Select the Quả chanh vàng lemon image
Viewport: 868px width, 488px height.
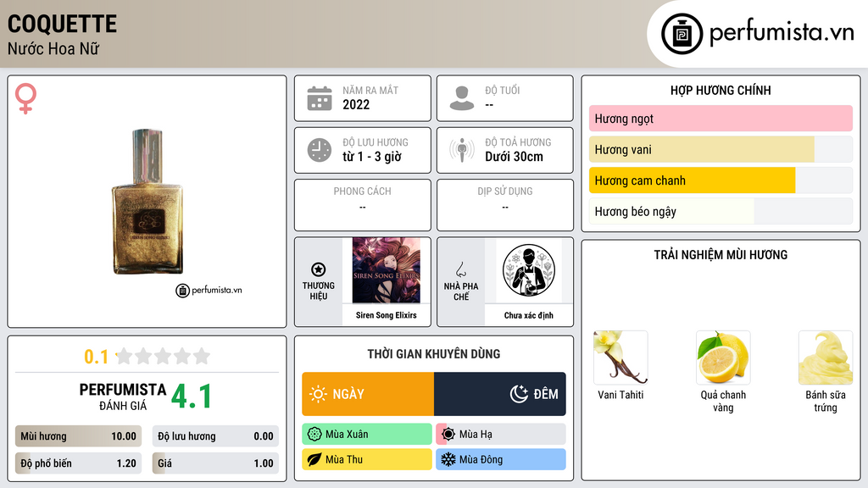723,358
